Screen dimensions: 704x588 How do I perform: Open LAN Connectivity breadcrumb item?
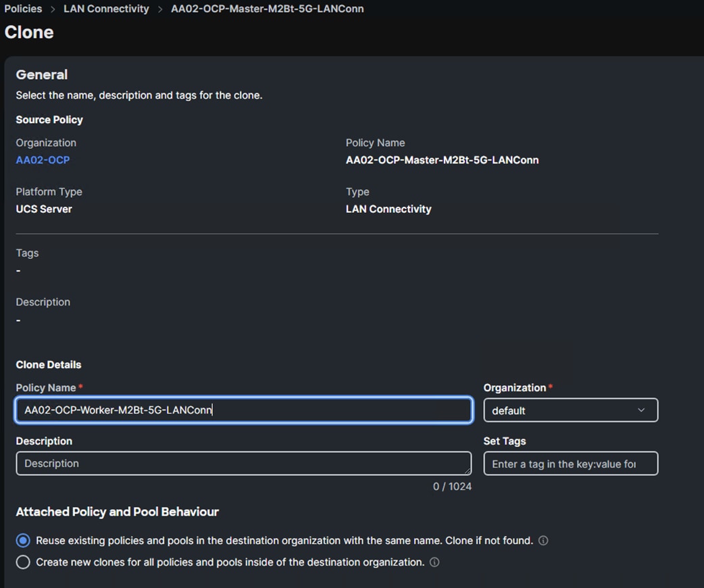(106, 9)
